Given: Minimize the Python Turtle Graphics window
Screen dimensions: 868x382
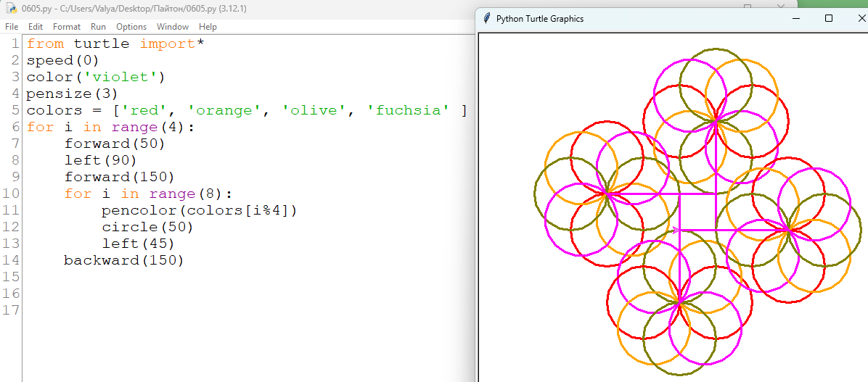Looking at the screenshot, I should pyautogui.click(x=796, y=18).
